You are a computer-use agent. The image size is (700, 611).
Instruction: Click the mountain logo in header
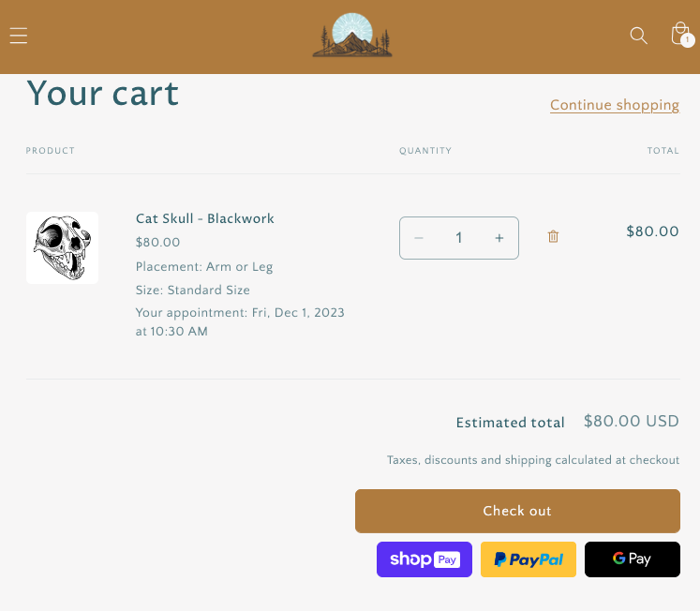click(x=352, y=36)
